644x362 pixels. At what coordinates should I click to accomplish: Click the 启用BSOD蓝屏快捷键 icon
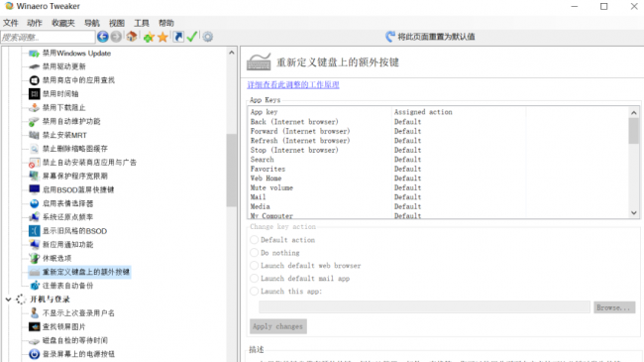point(34,189)
